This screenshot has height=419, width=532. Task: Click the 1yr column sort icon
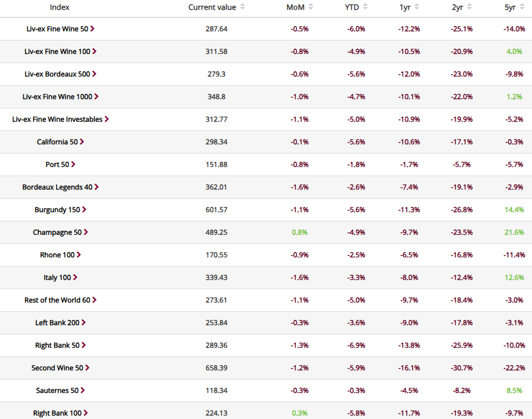[x=417, y=7]
